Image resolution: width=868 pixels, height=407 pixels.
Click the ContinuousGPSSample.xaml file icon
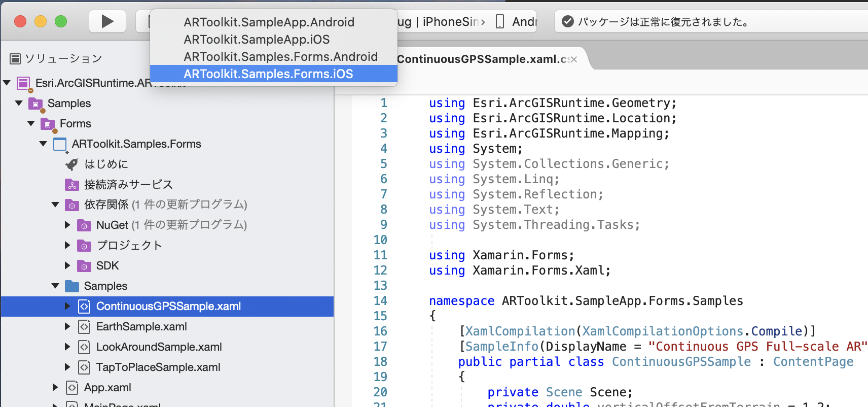(x=84, y=306)
